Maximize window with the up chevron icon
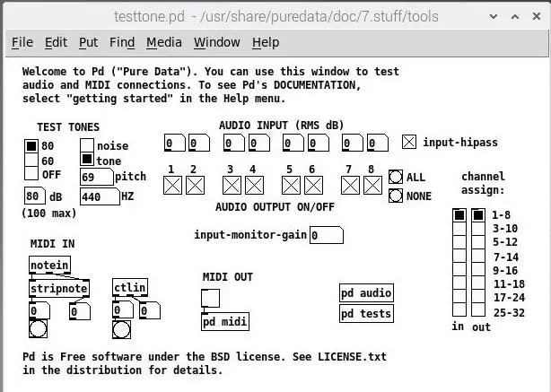The width and height of the screenshot is (551, 392). [515, 16]
